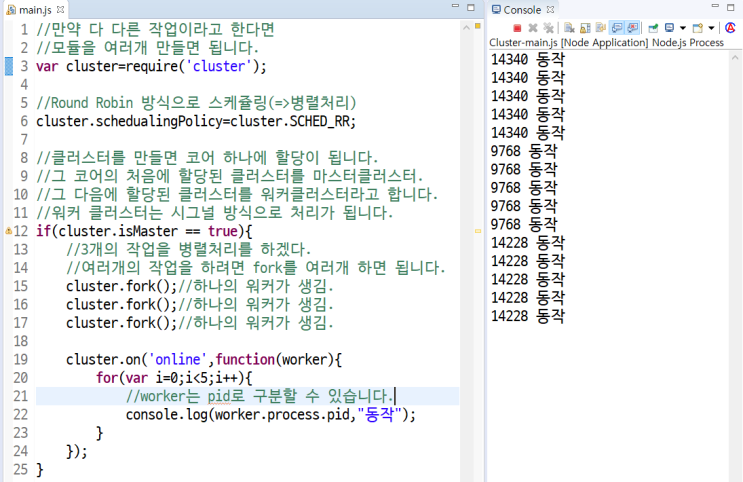Click the cluster.on('online' line
The height and width of the screenshot is (482, 743).
pos(204,359)
